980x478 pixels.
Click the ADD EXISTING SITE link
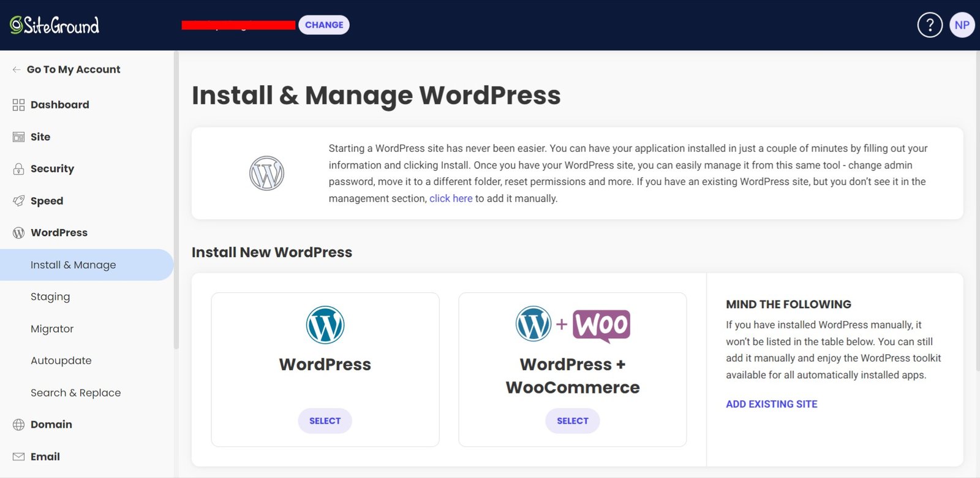[772, 404]
